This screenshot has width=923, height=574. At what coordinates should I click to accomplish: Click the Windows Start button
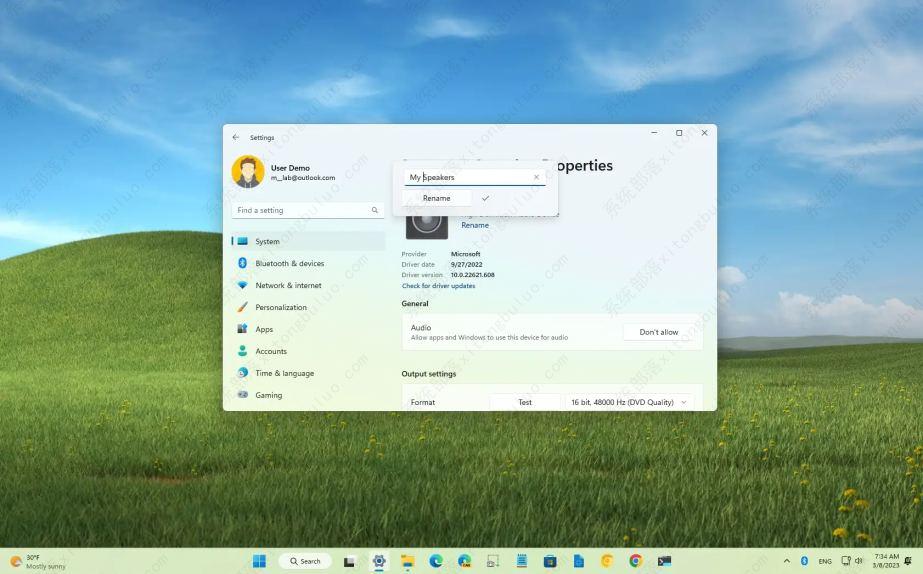pos(259,561)
